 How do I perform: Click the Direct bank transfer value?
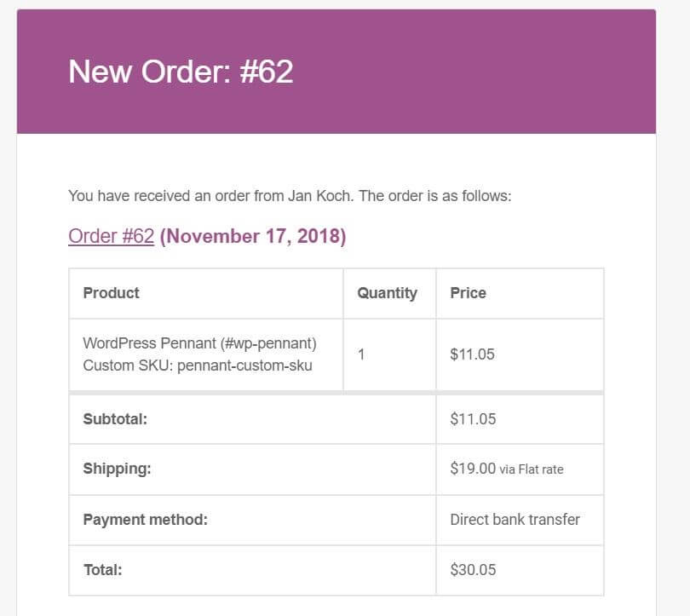click(x=515, y=519)
